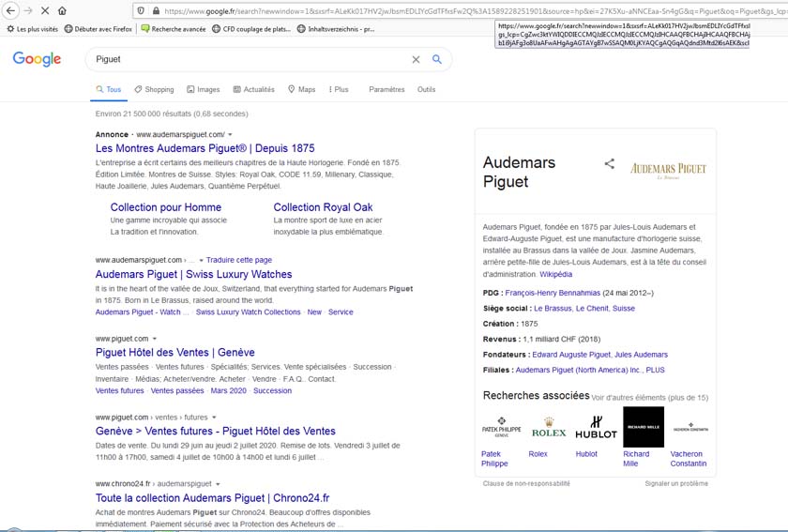The width and height of the screenshot is (788, 532).
Task: Expand arrow next to piguet.com › ventes › futures
Action: [x=214, y=418]
